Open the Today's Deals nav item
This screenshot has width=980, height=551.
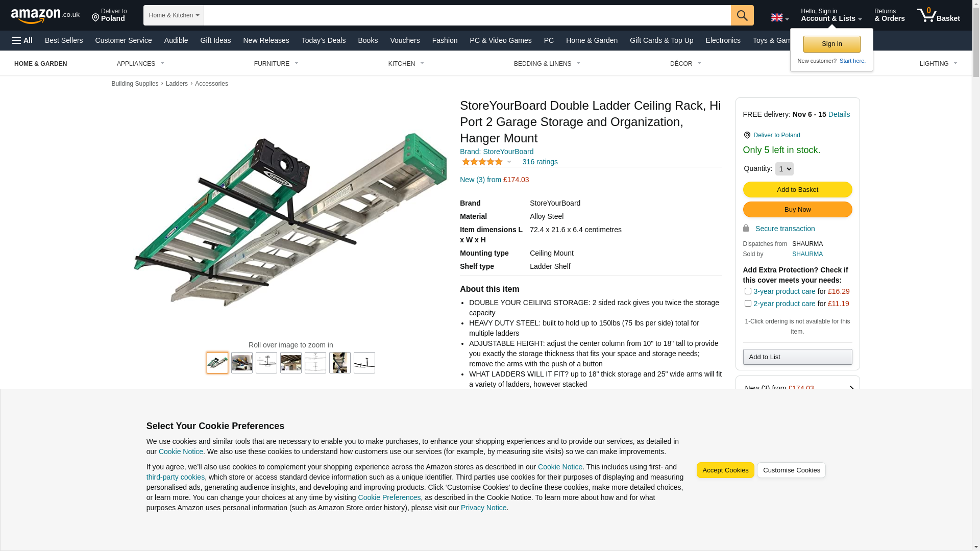[323, 40]
